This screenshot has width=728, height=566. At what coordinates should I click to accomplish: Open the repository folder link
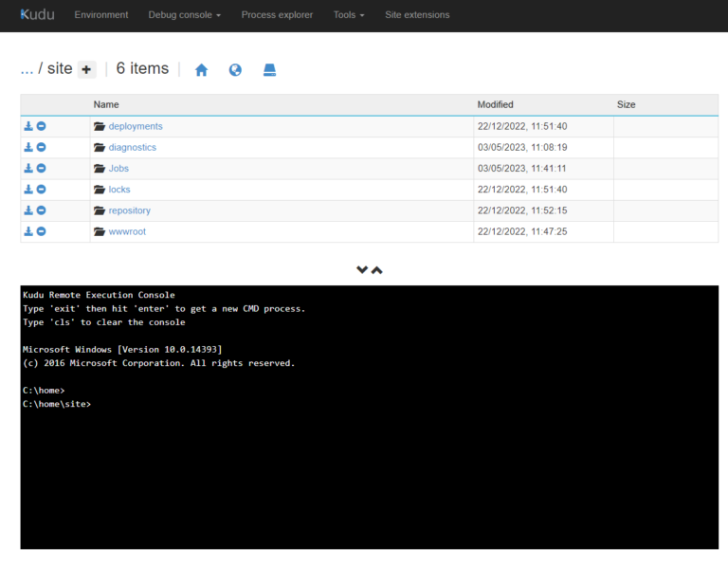[x=130, y=210]
